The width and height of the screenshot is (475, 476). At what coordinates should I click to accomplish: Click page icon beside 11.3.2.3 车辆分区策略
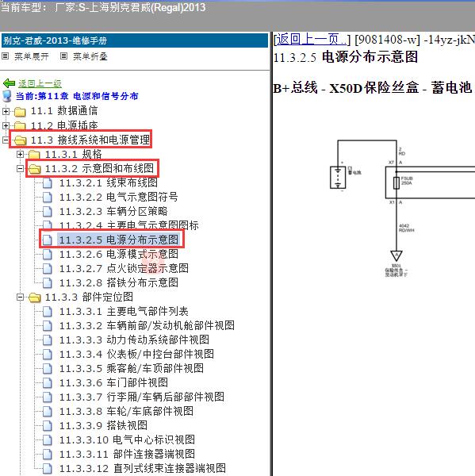coord(48,212)
